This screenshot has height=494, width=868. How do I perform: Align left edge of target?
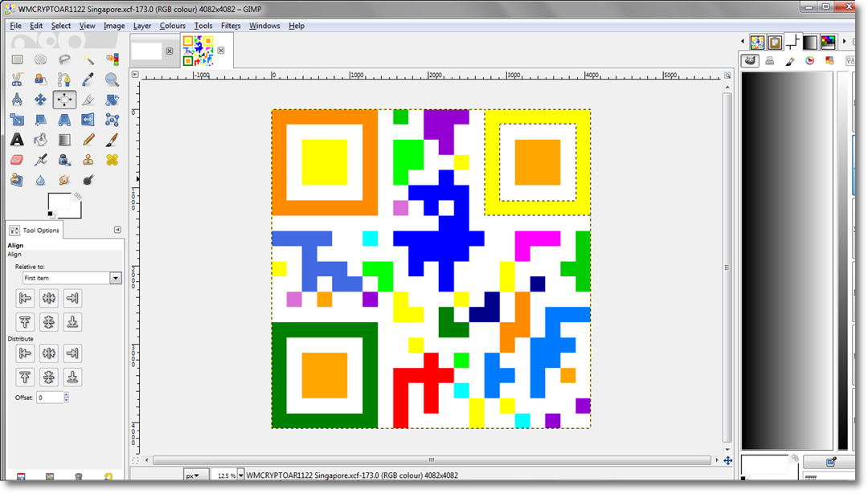pyautogui.click(x=25, y=298)
